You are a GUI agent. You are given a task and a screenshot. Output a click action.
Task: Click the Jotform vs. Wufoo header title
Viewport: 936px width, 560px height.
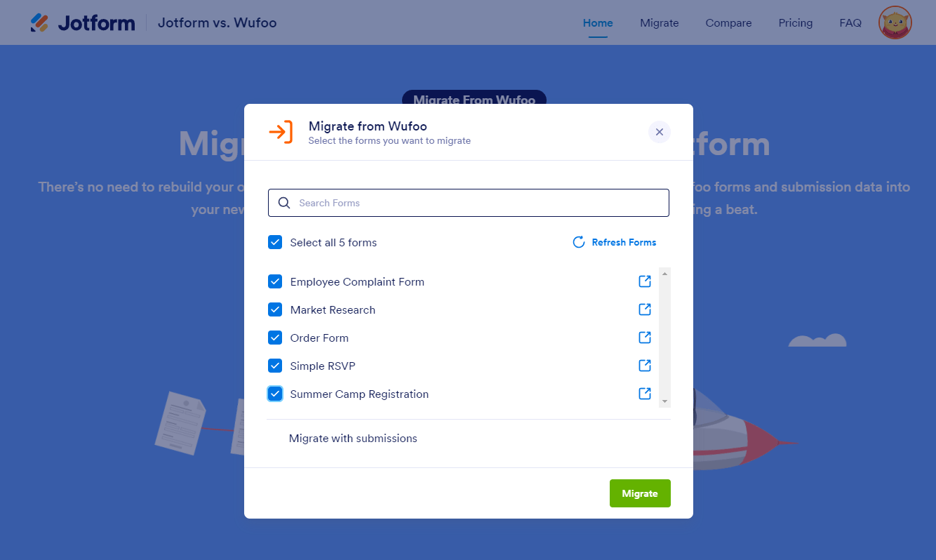[x=218, y=23]
